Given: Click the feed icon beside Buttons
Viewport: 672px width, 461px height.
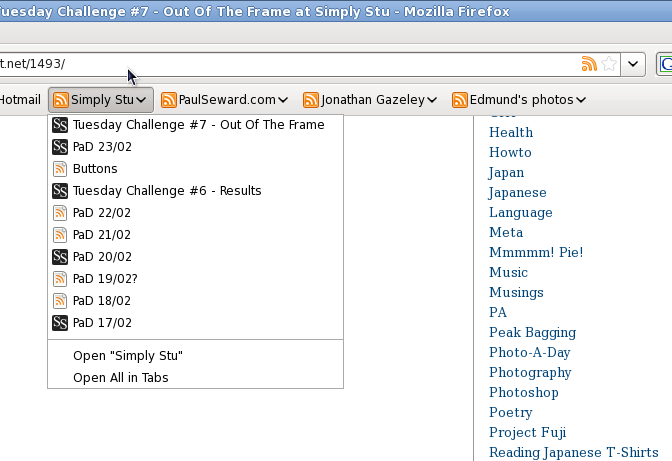Looking at the screenshot, I should [x=60, y=169].
